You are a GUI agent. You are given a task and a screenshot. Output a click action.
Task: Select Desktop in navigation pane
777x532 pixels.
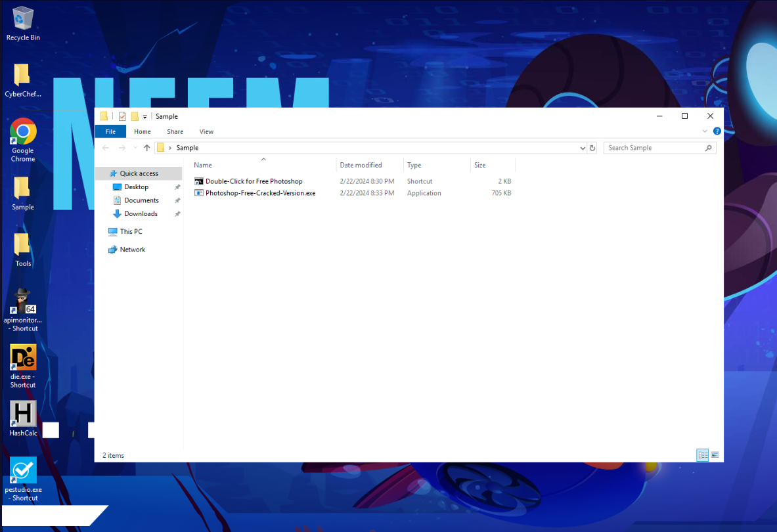(x=137, y=187)
